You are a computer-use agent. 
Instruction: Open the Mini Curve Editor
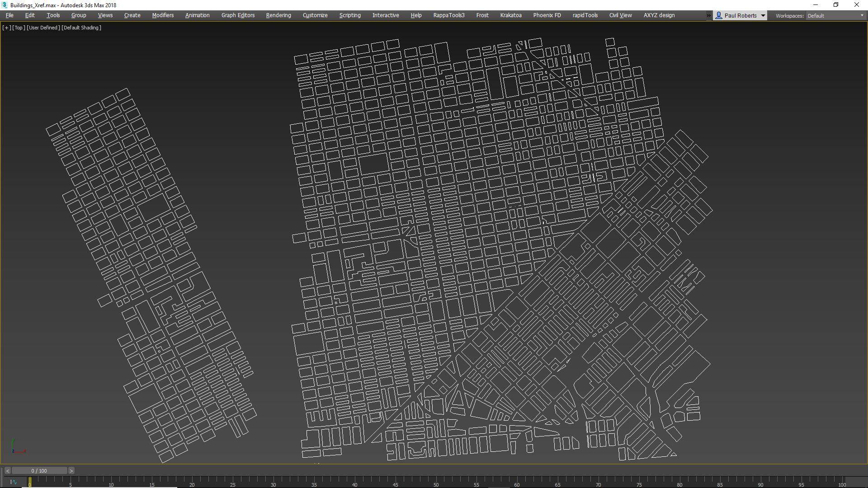click(x=14, y=482)
